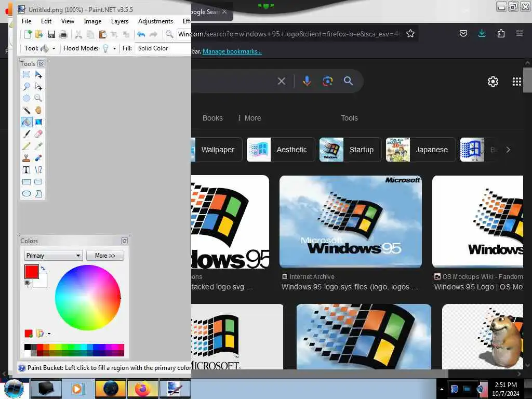The height and width of the screenshot is (399, 532).
Task: Select the Ellipse shape tool
Action: point(26,194)
